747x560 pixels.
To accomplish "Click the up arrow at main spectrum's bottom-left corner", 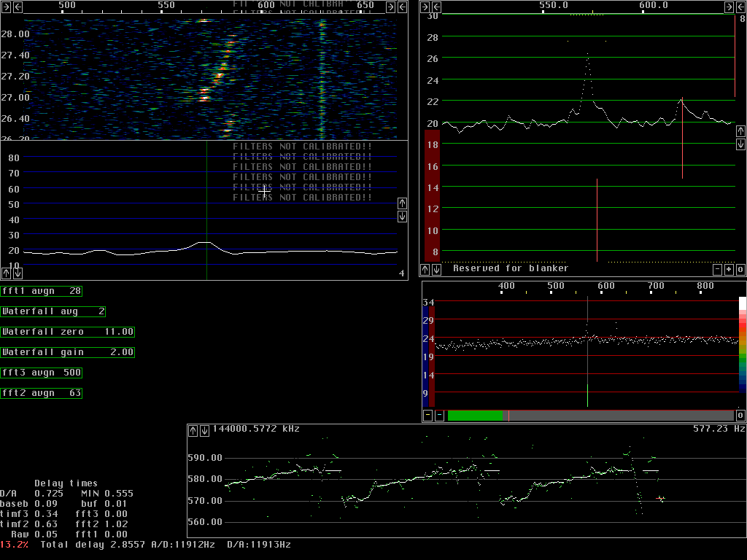I will coord(6,273).
